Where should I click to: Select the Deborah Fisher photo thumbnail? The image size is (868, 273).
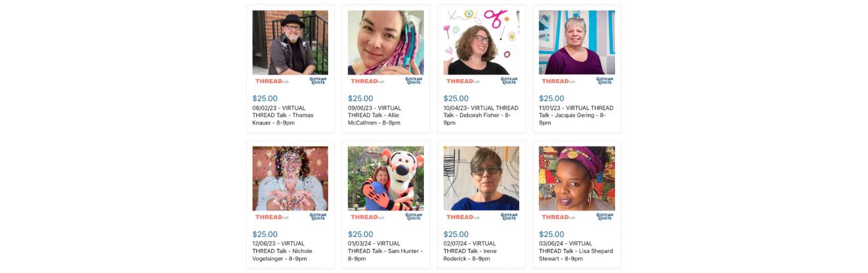pyautogui.click(x=481, y=43)
